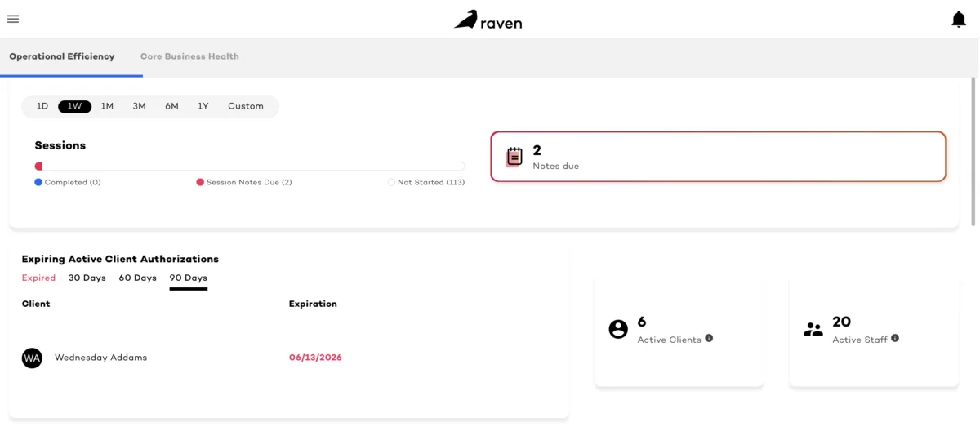Viewport: 980px width, 440px height.
Task: Select the 3M time range
Action: (140, 106)
